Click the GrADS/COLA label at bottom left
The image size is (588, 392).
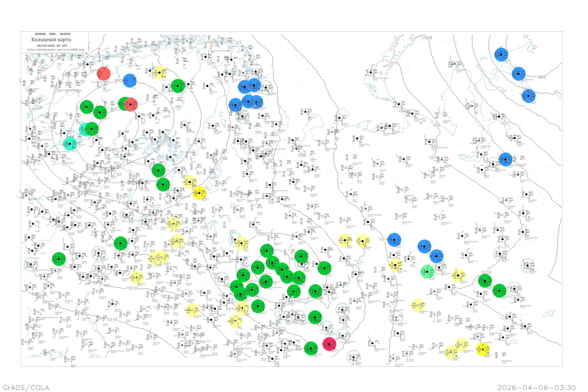[x=26, y=387]
